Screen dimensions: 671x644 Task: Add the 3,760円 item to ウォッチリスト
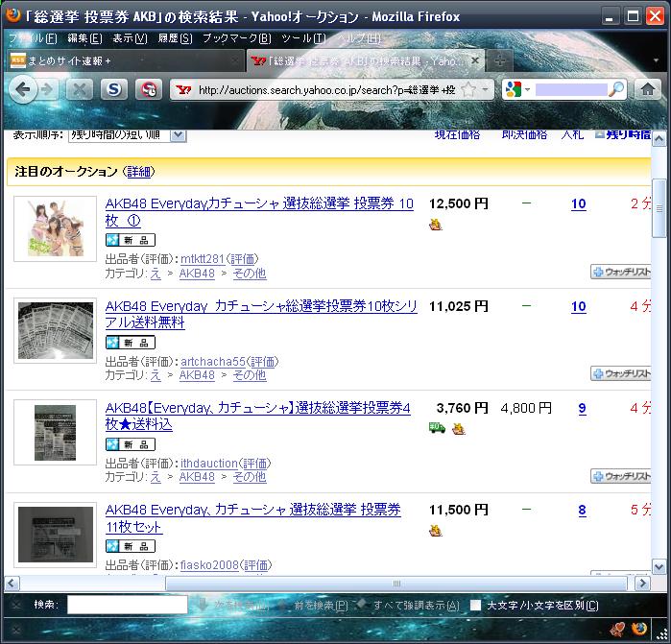(x=621, y=476)
